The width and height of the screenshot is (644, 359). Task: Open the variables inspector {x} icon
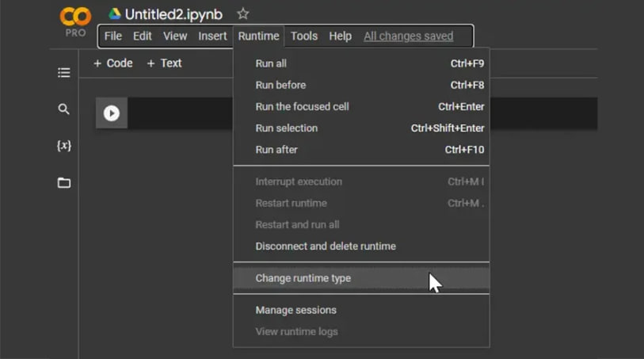point(63,145)
